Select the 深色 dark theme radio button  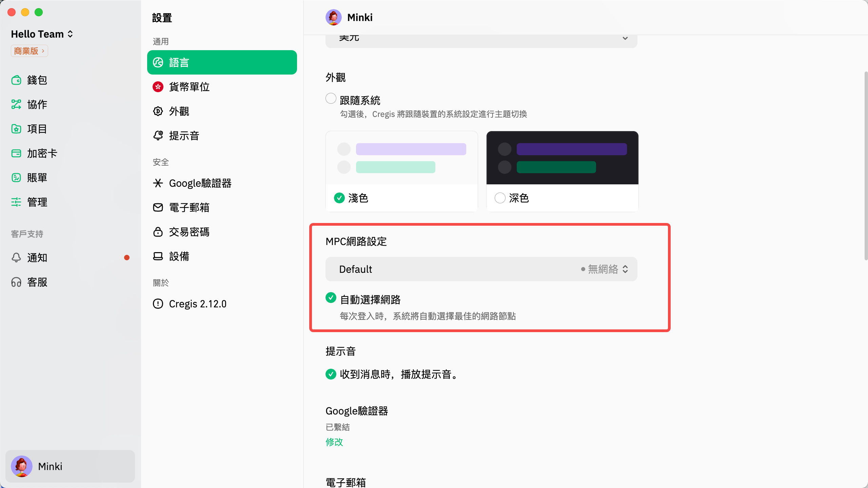click(500, 198)
